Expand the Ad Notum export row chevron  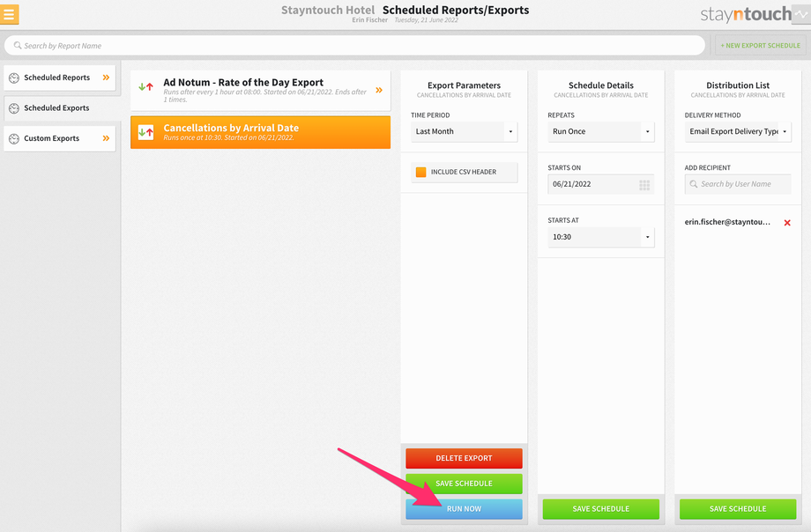[x=379, y=90]
